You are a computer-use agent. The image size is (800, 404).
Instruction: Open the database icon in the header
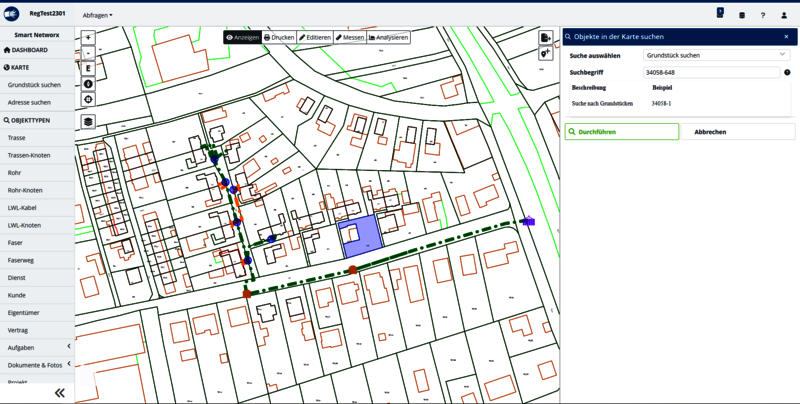[x=741, y=15]
